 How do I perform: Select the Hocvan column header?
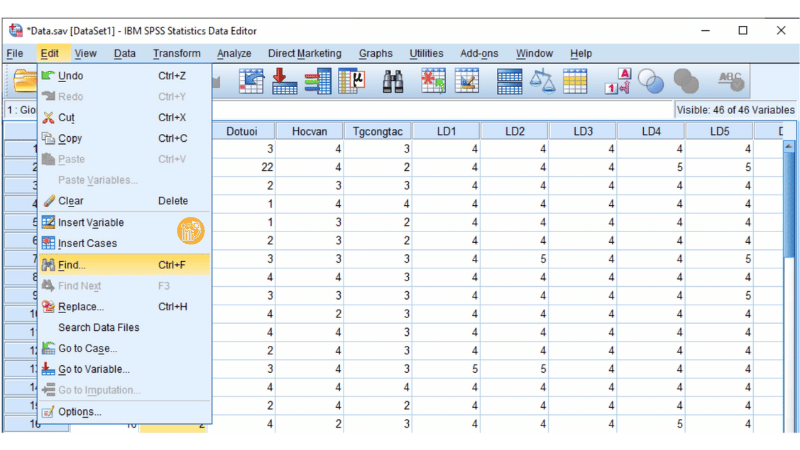click(x=309, y=131)
